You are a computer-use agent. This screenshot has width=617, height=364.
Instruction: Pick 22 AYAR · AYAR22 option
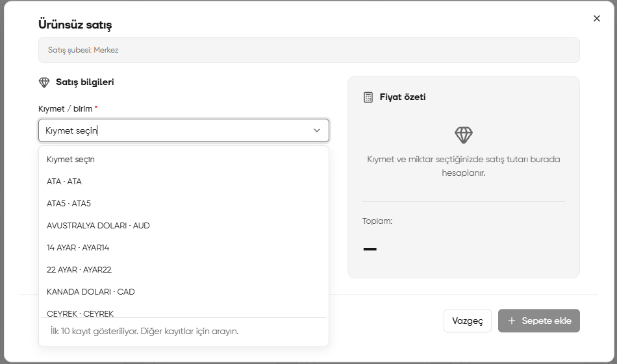pyautogui.click(x=183, y=270)
